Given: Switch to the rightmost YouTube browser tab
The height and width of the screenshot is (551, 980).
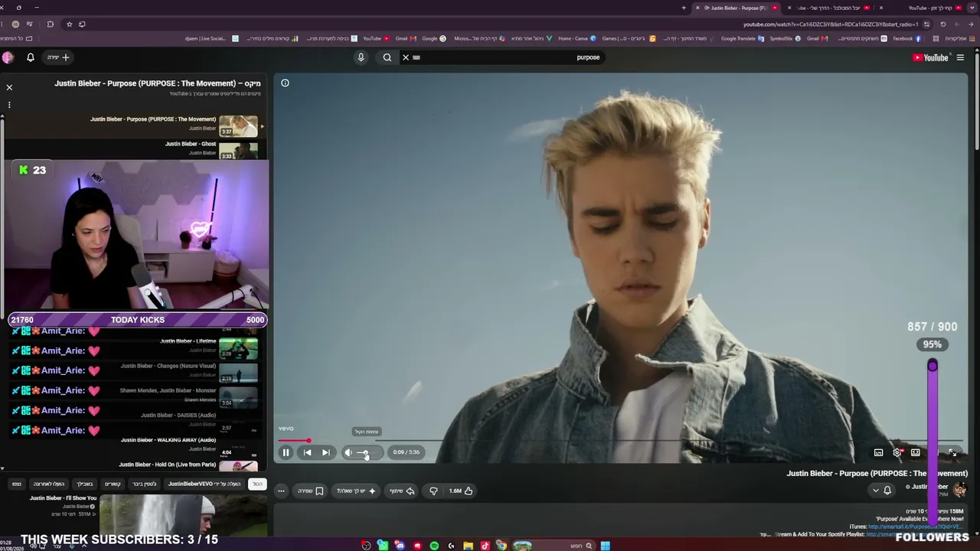Looking at the screenshot, I should [935, 8].
